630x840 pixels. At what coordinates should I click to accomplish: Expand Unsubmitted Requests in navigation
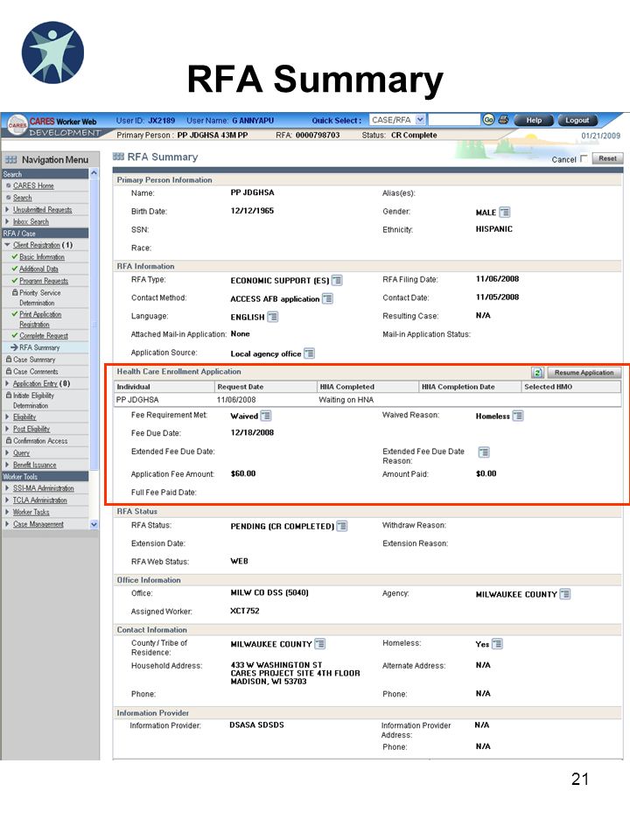[x=7, y=209]
